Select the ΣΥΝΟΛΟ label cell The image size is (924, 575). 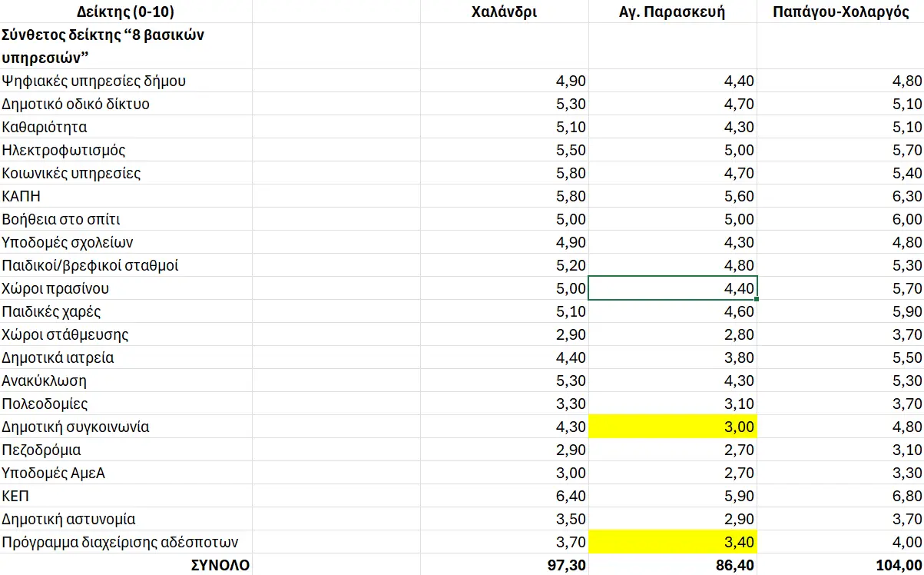[x=126, y=565]
